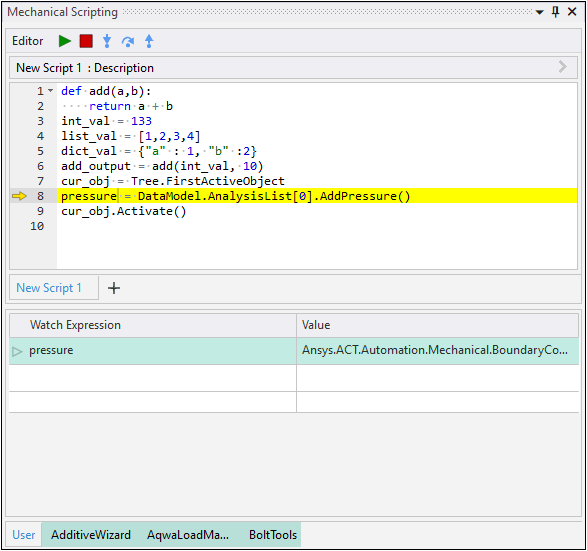
Task: Switch to the BoltTools tab
Action: (x=273, y=535)
